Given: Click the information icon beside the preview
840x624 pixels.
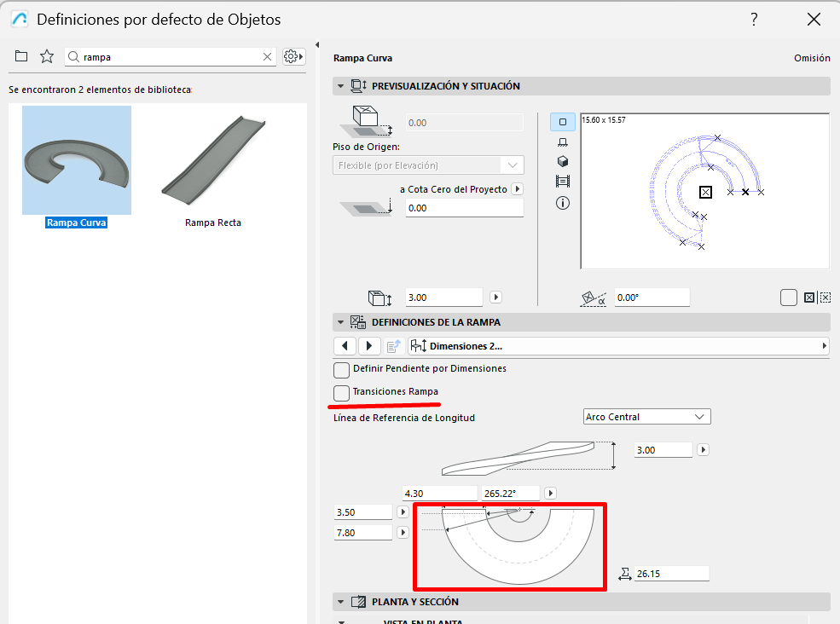Looking at the screenshot, I should tap(562, 203).
